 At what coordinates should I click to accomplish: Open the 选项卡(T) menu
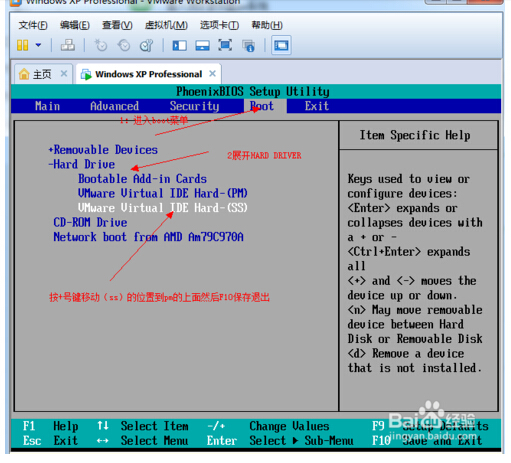219,25
